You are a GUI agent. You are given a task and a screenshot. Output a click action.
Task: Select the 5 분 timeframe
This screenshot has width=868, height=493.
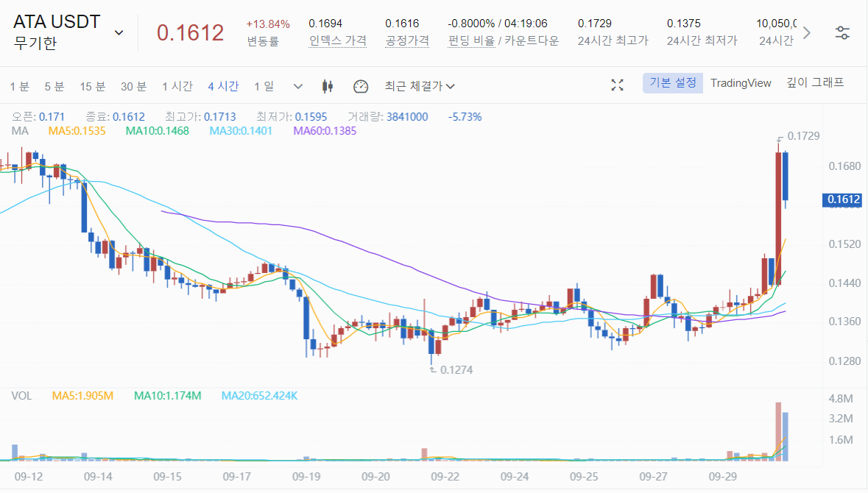click(x=54, y=86)
